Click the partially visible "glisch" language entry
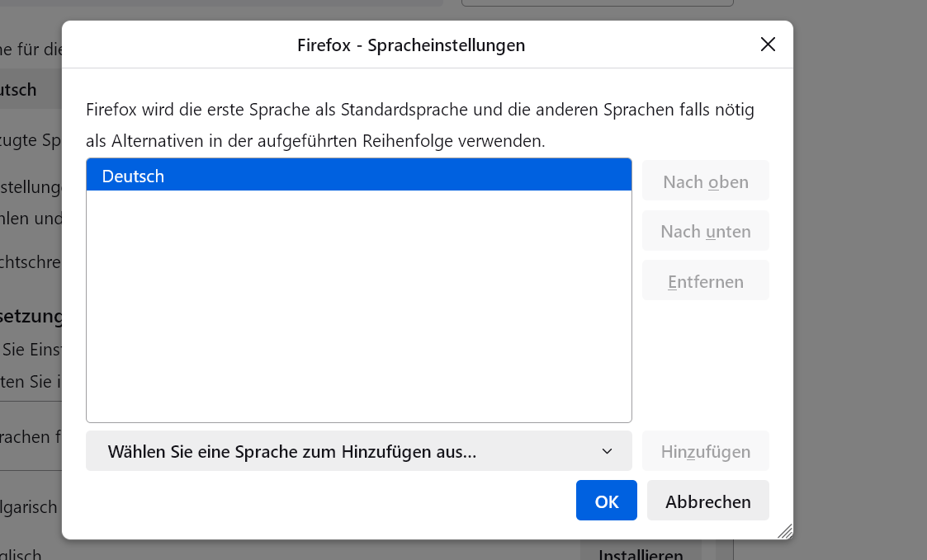Screen dimensions: 927x560 (25, 554)
